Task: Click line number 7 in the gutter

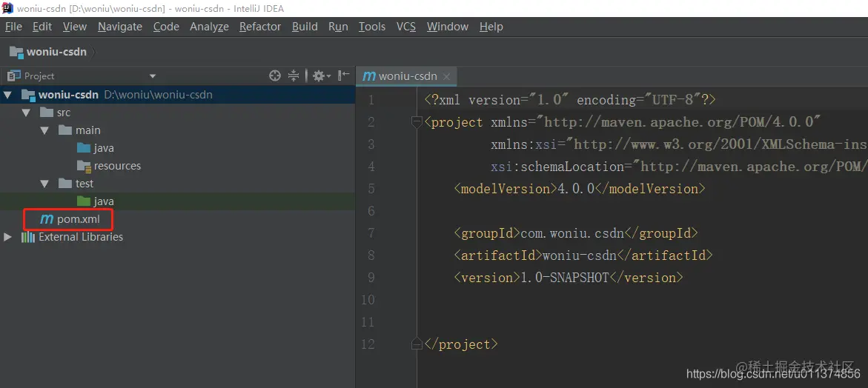Action: click(x=371, y=233)
